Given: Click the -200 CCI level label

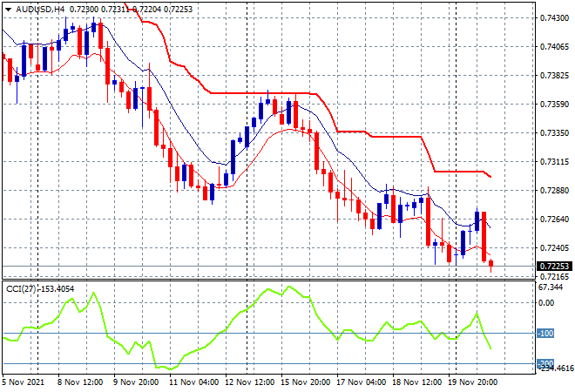Looking at the screenshot, I should [x=545, y=363].
